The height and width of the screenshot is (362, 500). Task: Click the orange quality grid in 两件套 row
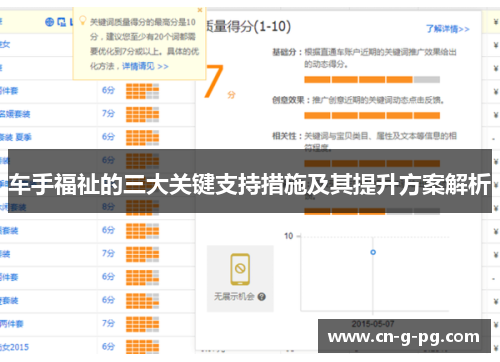142,324
